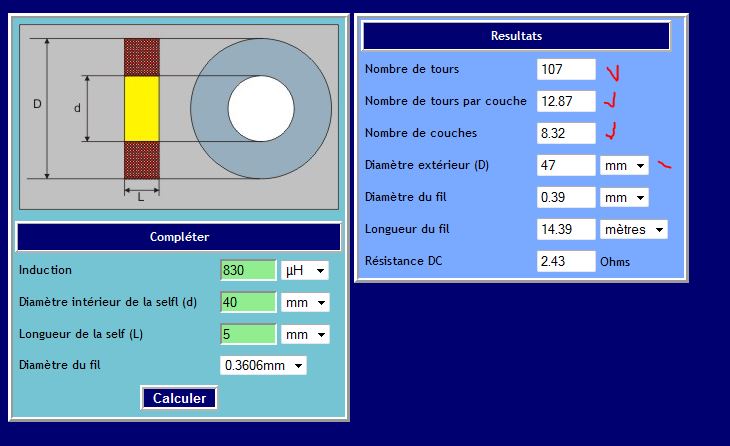Click the Resultats panel header
Viewport: 730px width, 446px height.
[x=516, y=36]
